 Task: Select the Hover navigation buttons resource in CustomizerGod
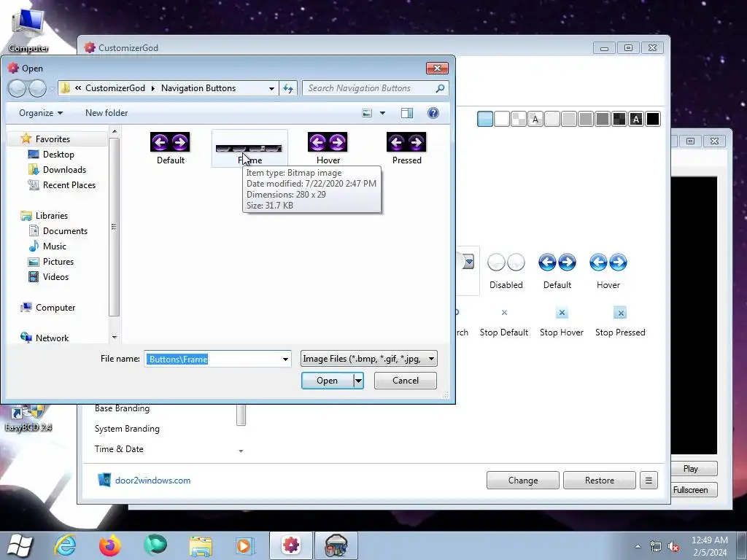pos(608,271)
